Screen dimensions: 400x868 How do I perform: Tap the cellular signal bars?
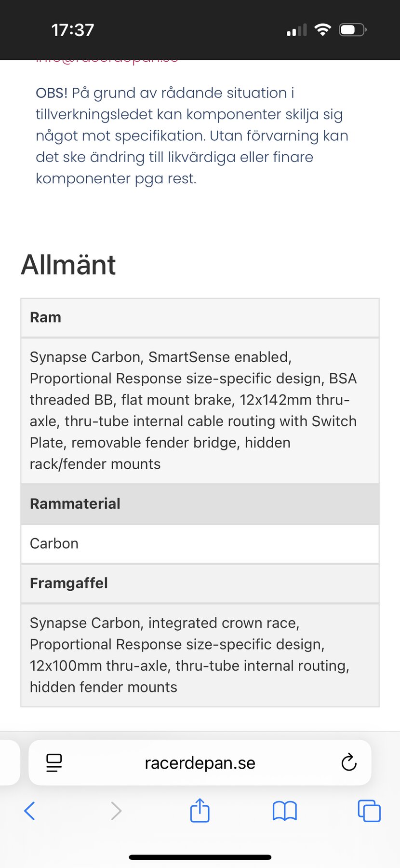click(x=296, y=31)
